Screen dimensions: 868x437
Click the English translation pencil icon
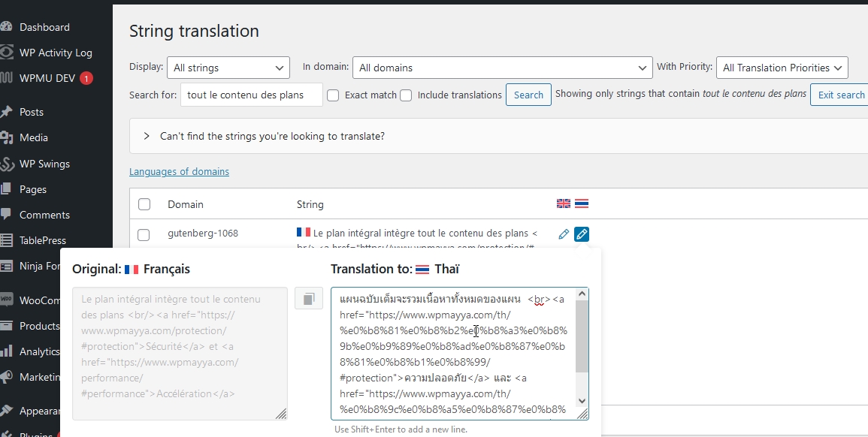(564, 234)
